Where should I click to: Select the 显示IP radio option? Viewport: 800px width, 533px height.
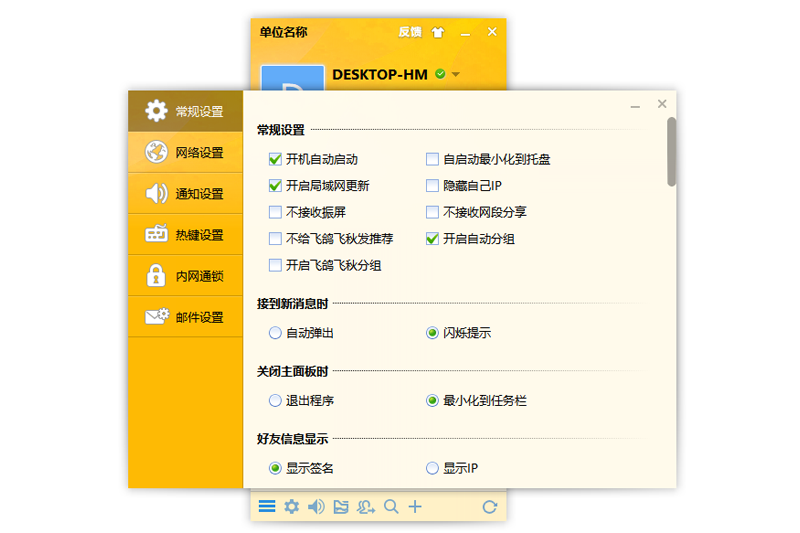432,468
